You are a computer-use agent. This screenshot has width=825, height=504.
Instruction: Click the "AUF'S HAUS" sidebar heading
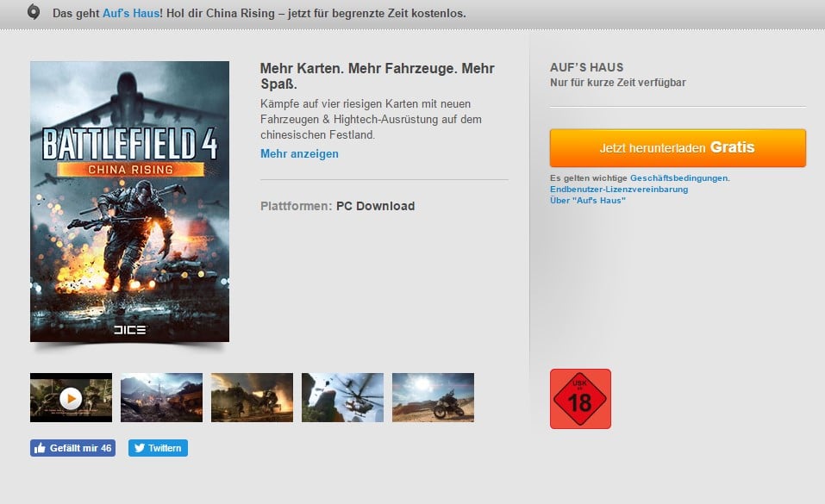[586, 67]
